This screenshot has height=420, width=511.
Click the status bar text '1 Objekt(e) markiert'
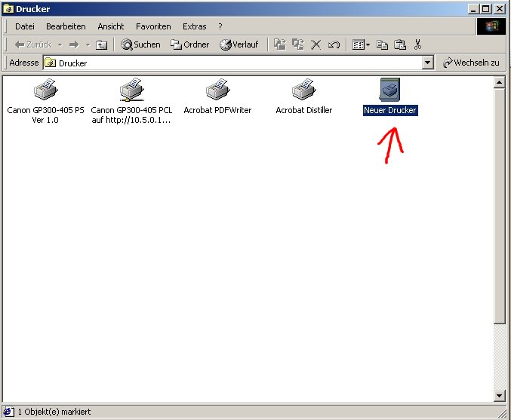[54, 412]
